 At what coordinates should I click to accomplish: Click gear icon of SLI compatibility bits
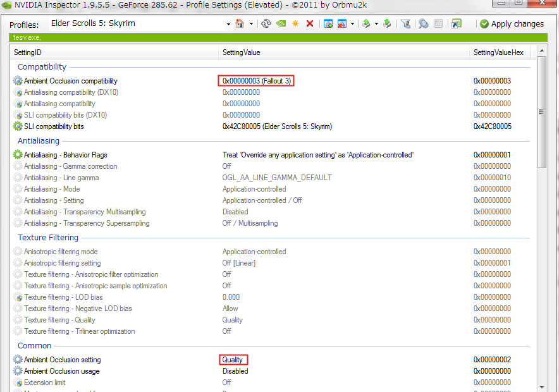tap(18, 126)
